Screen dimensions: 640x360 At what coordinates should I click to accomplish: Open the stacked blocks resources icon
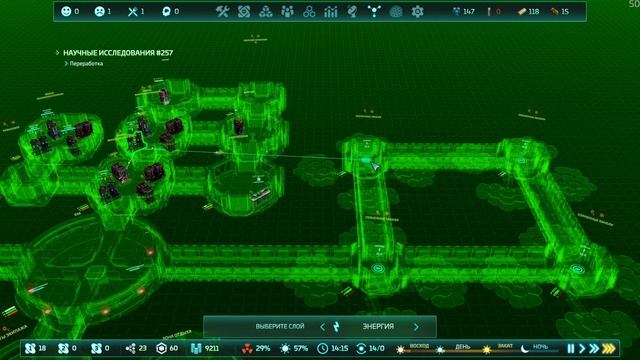266,11
